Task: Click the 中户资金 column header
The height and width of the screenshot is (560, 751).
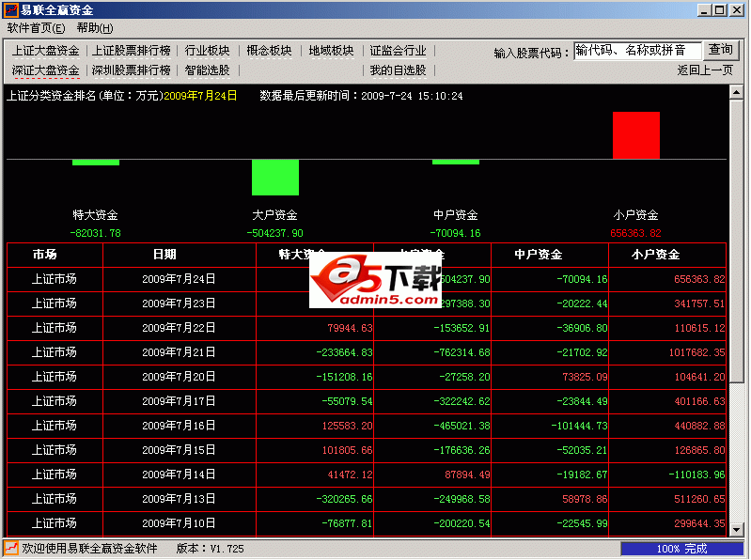Action: point(550,255)
